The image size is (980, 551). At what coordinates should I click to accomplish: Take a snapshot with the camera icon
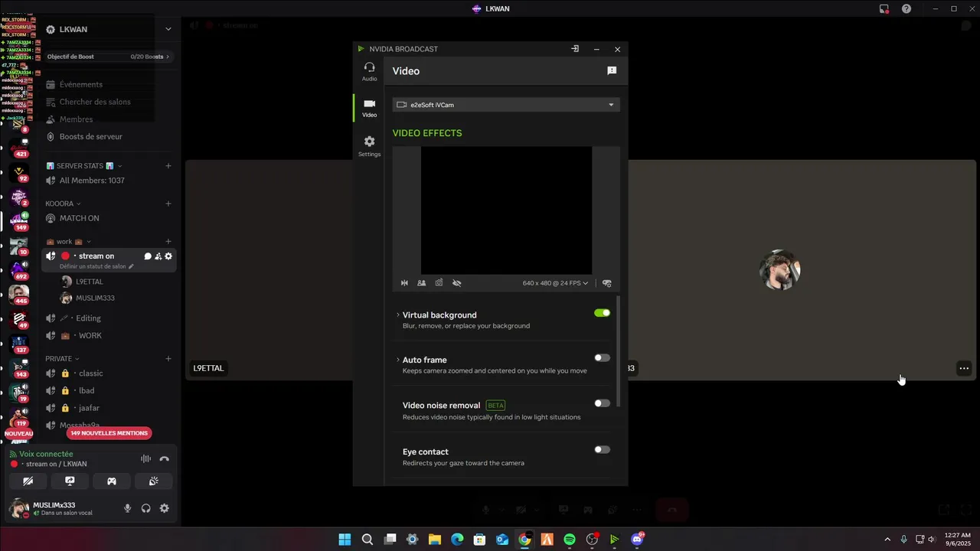439,283
